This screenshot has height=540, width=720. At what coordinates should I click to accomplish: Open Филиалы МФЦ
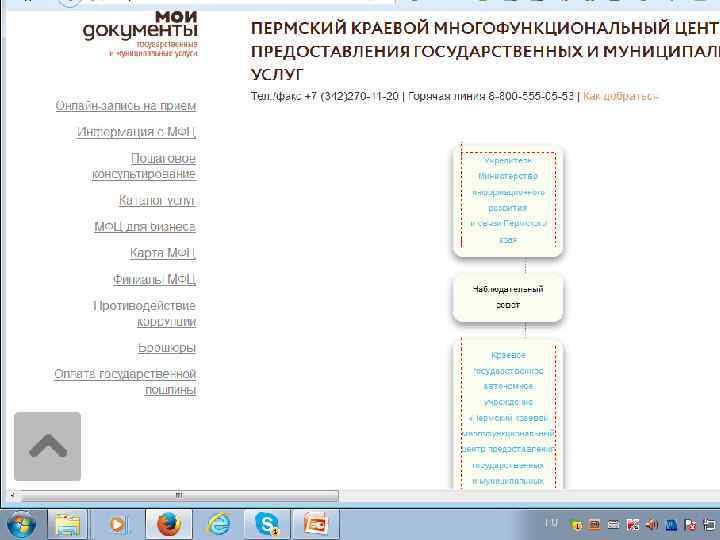point(155,279)
